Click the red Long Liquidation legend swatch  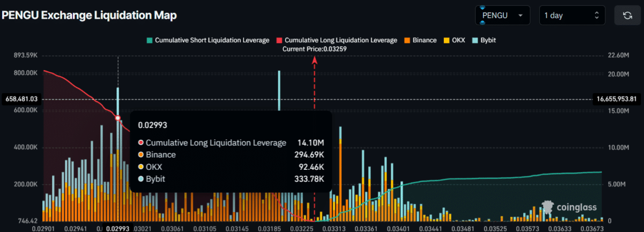279,40
